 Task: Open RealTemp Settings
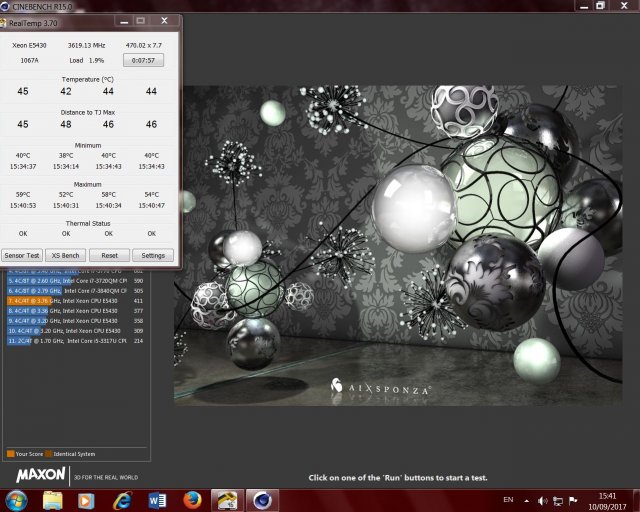(x=152, y=255)
